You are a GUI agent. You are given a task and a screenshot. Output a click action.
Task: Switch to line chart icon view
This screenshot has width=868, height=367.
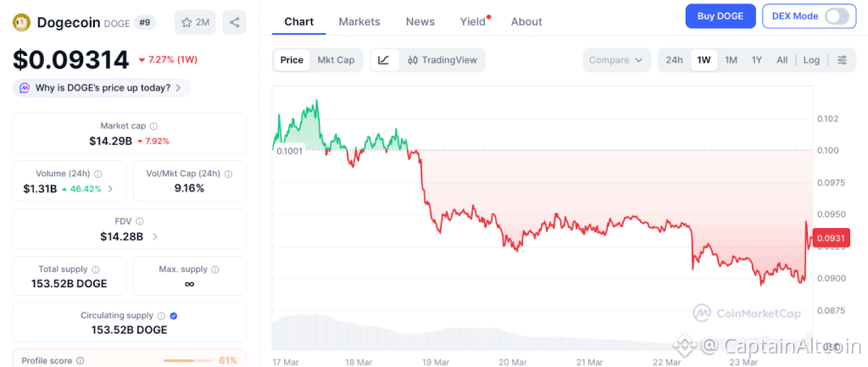384,60
